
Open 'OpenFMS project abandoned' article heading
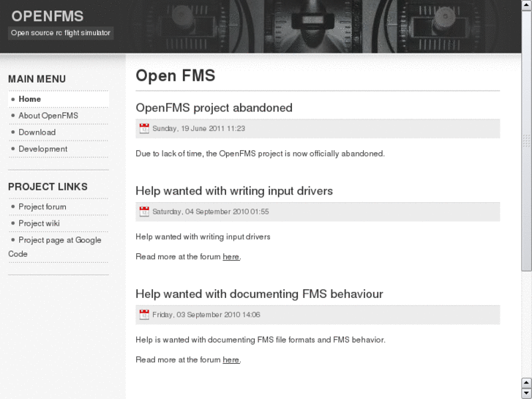pyautogui.click(x=214, y=108)
